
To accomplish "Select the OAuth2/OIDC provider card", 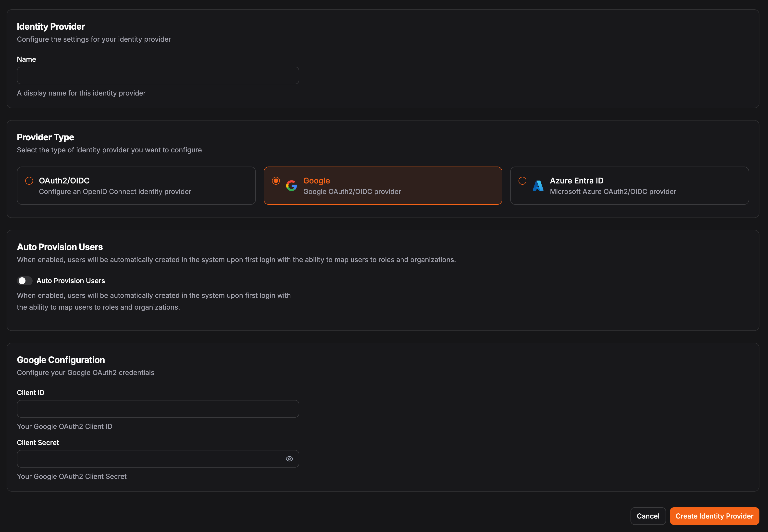I will tap(136, 185).
